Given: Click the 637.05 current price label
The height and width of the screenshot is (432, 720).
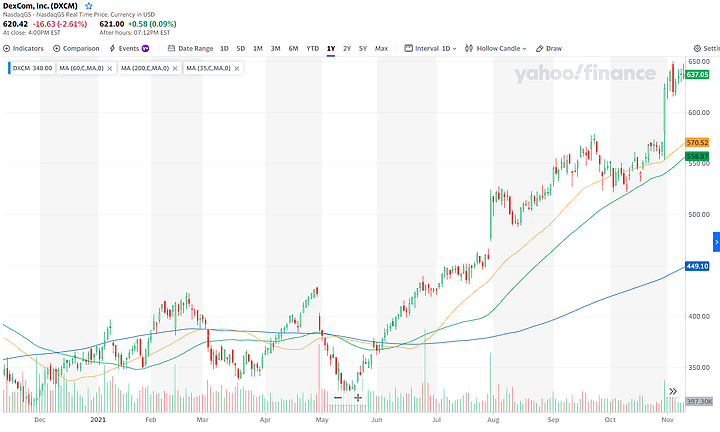Looking at the screenshot, I should click(x=697, y=74).
